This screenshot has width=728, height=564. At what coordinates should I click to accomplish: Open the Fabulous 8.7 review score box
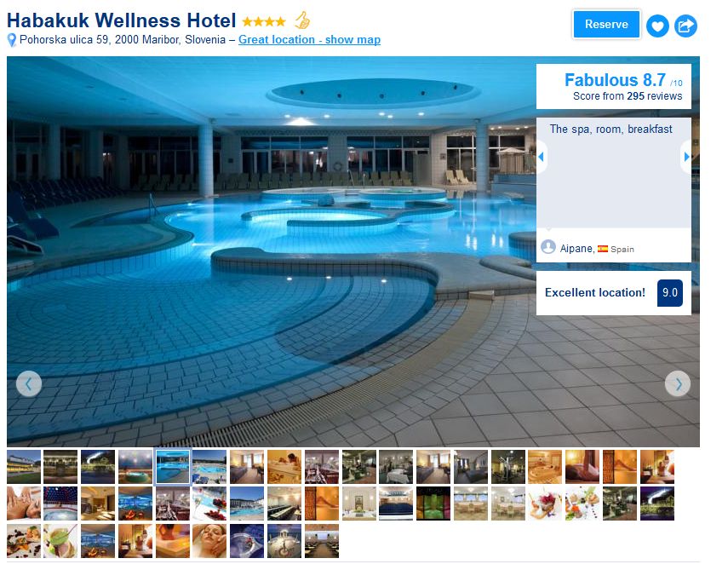click(614, 86)
